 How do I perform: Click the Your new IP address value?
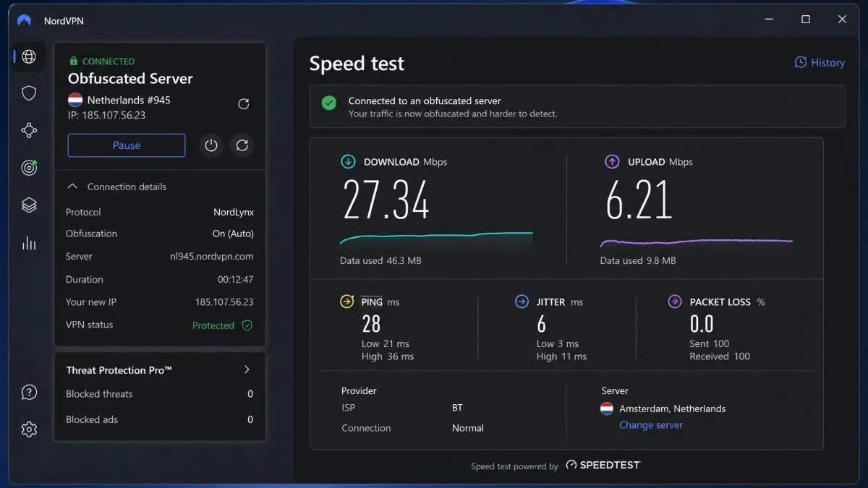coord(224,302)
